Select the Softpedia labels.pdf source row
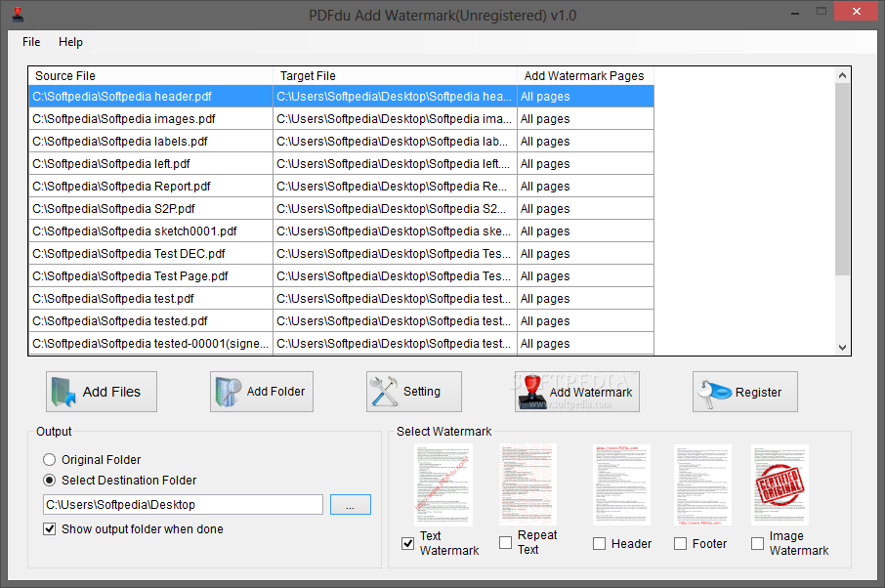885x588 pixels. pyautogui.click(x=150, y=142)
